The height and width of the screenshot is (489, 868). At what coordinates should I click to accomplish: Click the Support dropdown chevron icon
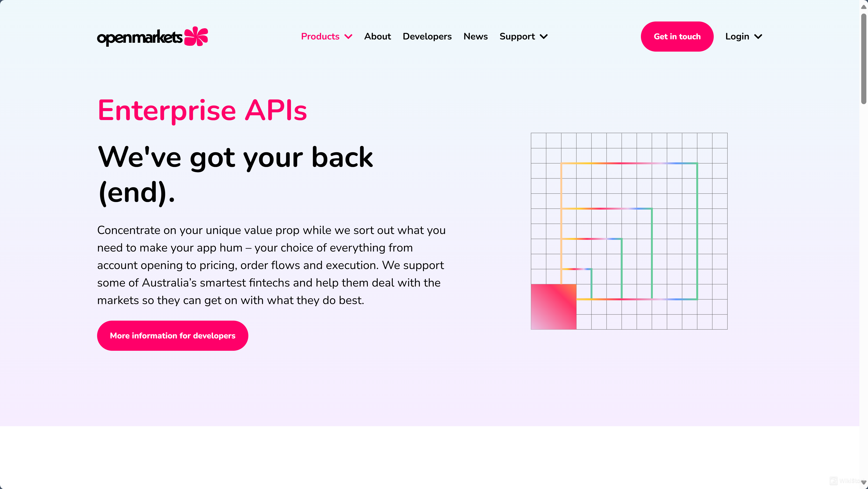[x=544, y=36]
